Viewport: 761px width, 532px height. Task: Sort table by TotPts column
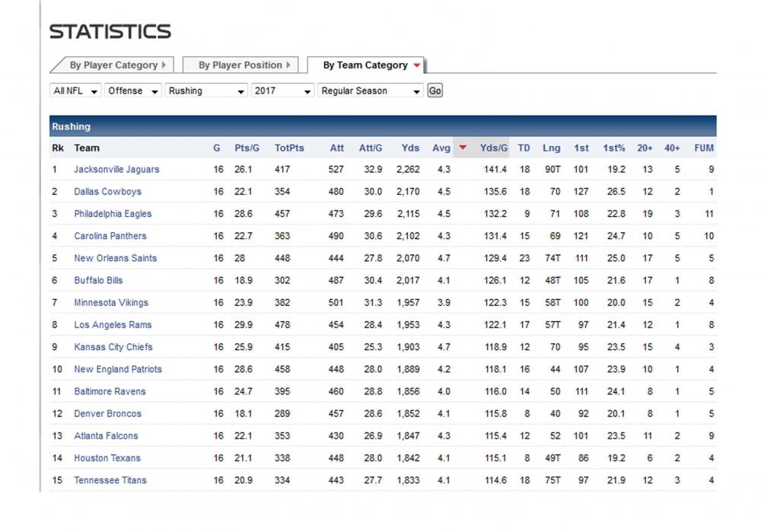(289, 148)
